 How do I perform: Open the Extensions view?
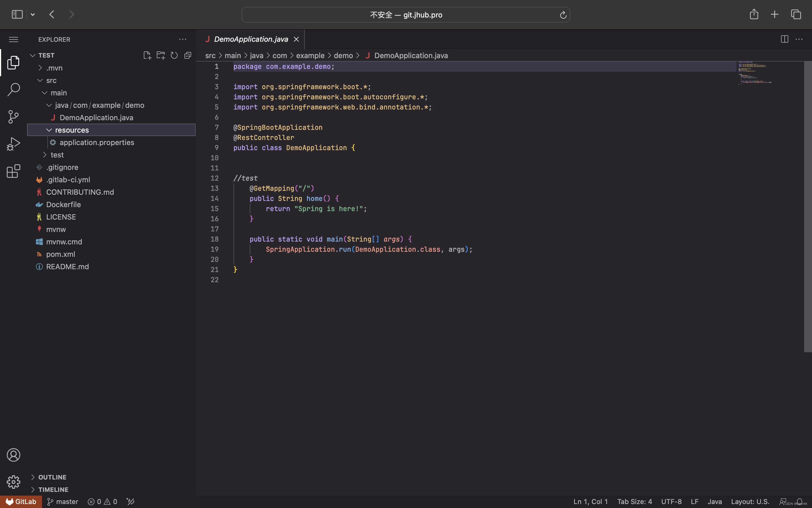tap(14, 171)
